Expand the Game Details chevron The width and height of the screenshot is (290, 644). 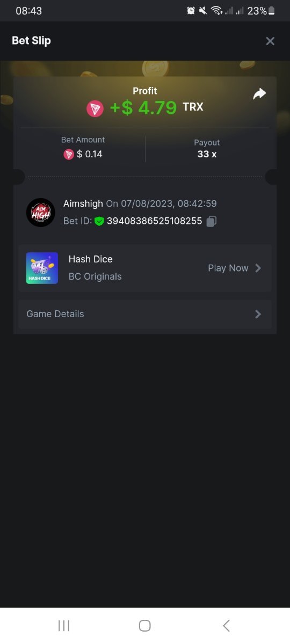tap(258, 314)
